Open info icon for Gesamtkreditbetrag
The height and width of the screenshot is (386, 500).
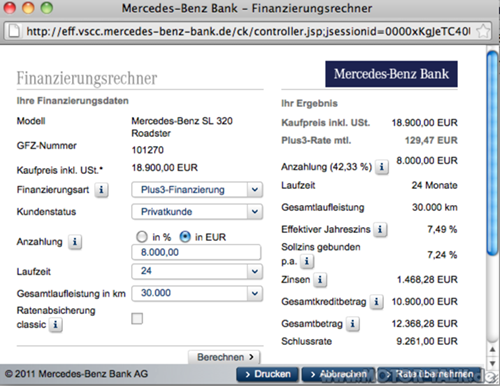click(377, 302)
